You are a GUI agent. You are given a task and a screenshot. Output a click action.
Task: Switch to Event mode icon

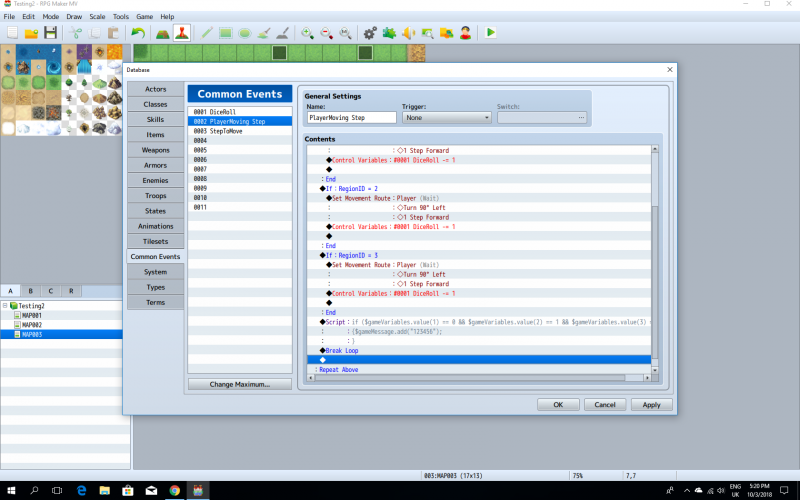[182, 33]
